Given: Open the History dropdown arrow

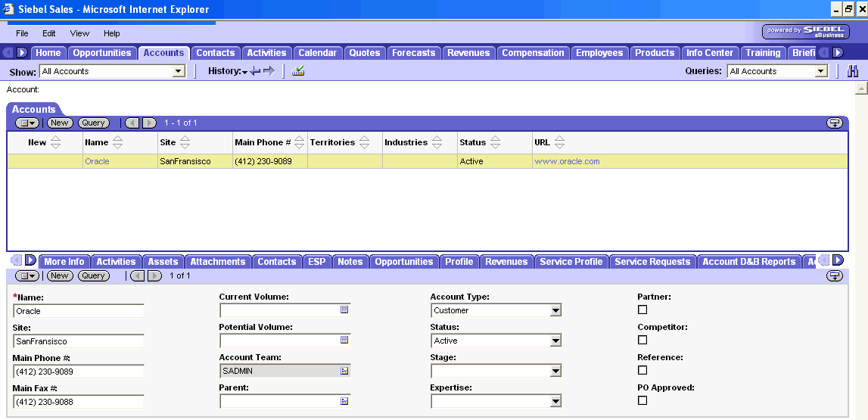Looking at the screenshot, I should click(x=244, y=73).
